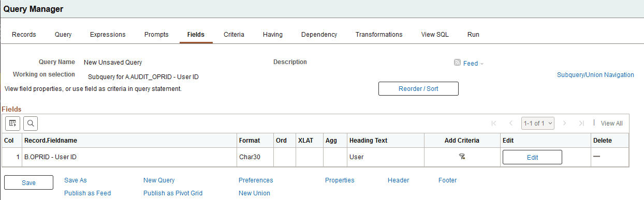The image size is (644, 200).
Task: Open the Criteria tab
Action: click(234, 35)
